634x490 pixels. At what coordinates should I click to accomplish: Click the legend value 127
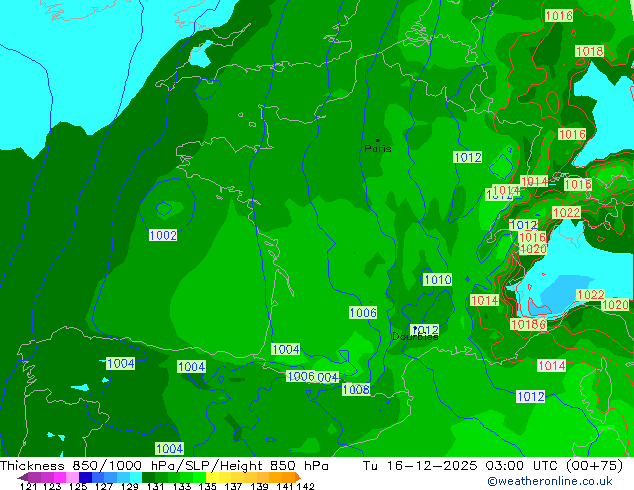pos(104,486)
